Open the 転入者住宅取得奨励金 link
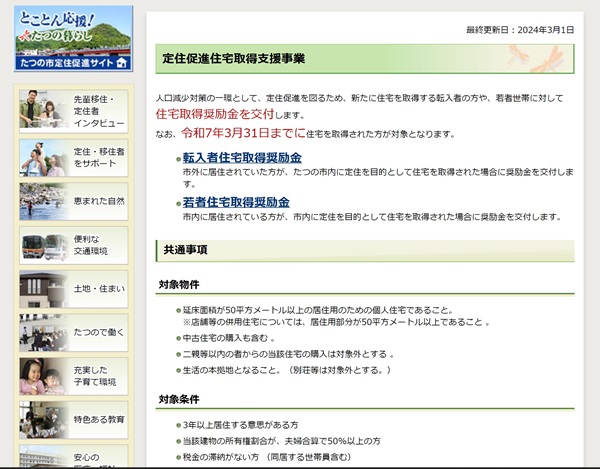 click(x=242, y=158)
